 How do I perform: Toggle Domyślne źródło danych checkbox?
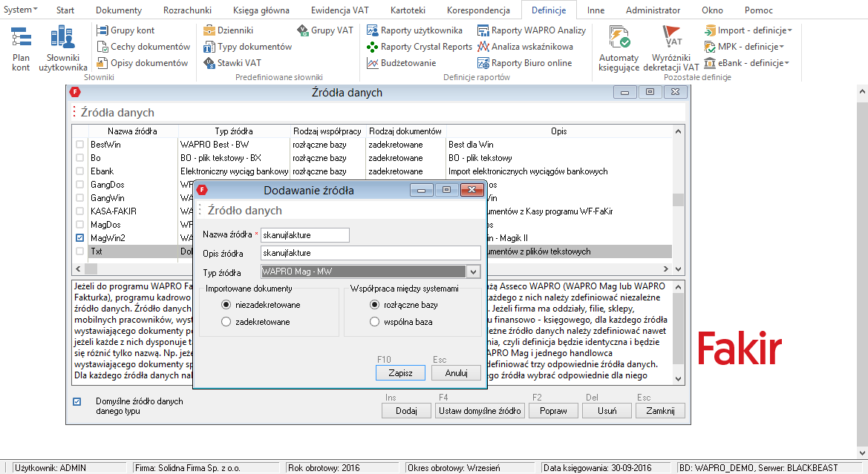point(77,402)
